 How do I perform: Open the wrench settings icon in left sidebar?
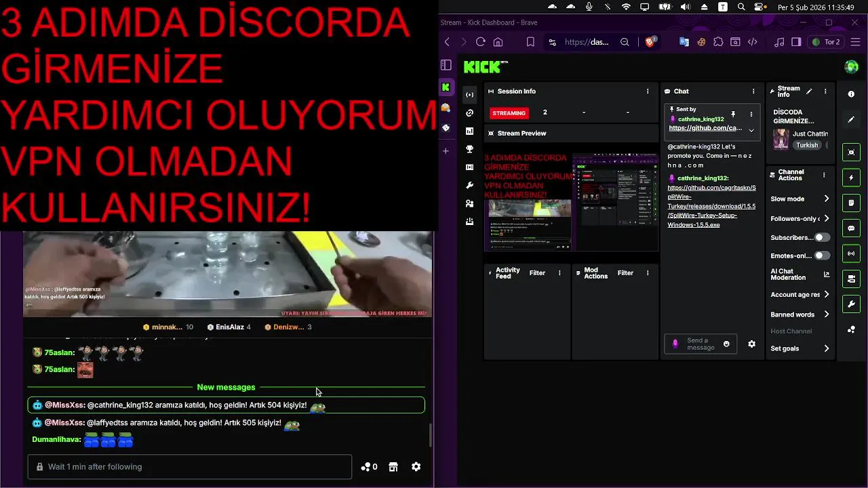click(x=469, y=185)
